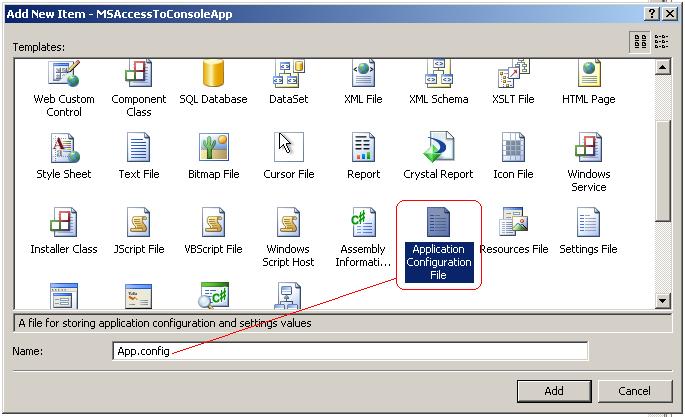Switch to large icons view
The height and width of the screenshot is (417, 685).
pos(640,41)
